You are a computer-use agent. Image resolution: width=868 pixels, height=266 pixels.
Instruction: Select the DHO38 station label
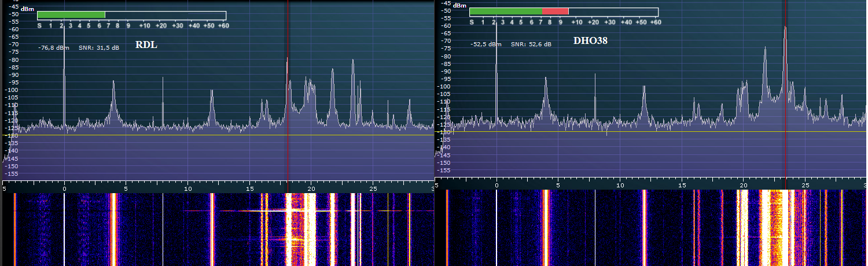[x=590, y=42]
